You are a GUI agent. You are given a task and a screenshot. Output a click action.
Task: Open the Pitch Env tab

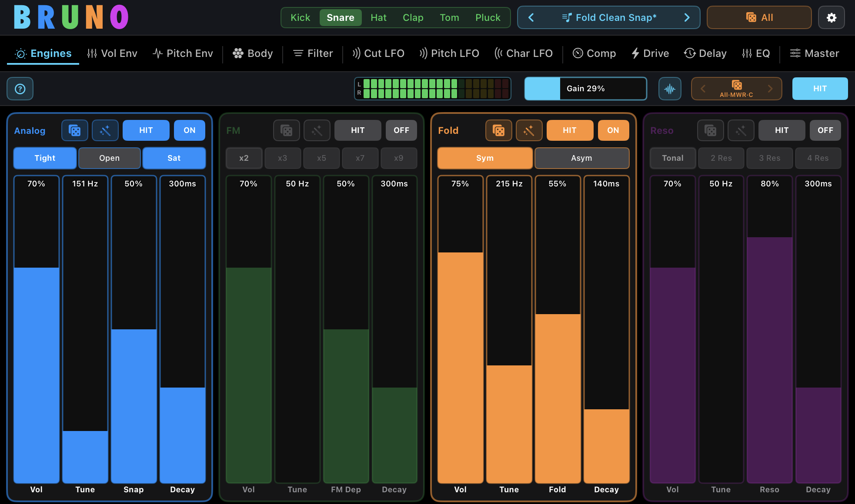tap(183, 53)
